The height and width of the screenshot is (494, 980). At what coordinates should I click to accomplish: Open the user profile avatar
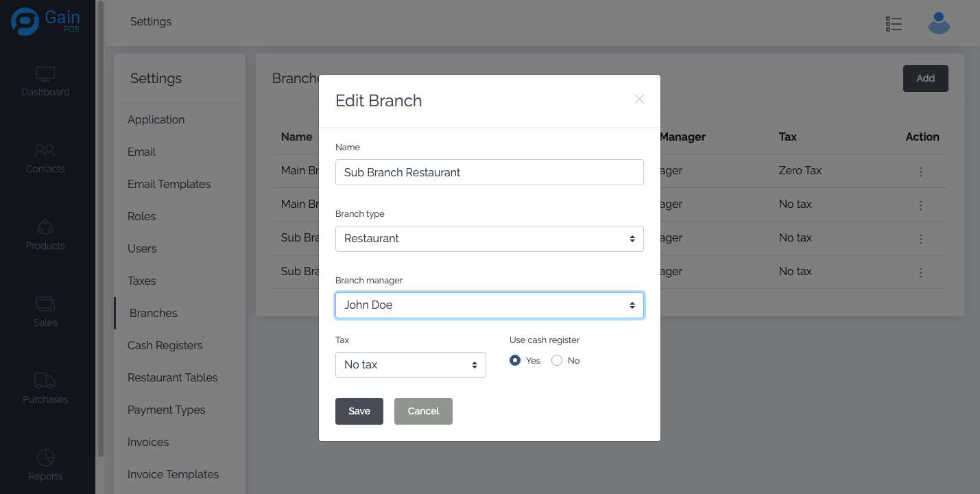coord(939,23)
